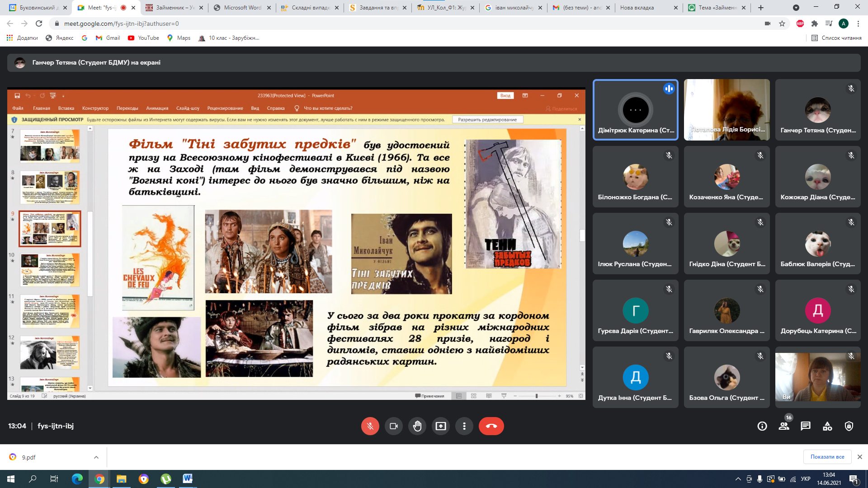
Task: Reload the page with browser refresh icon
Action: (x=39, y=23)
